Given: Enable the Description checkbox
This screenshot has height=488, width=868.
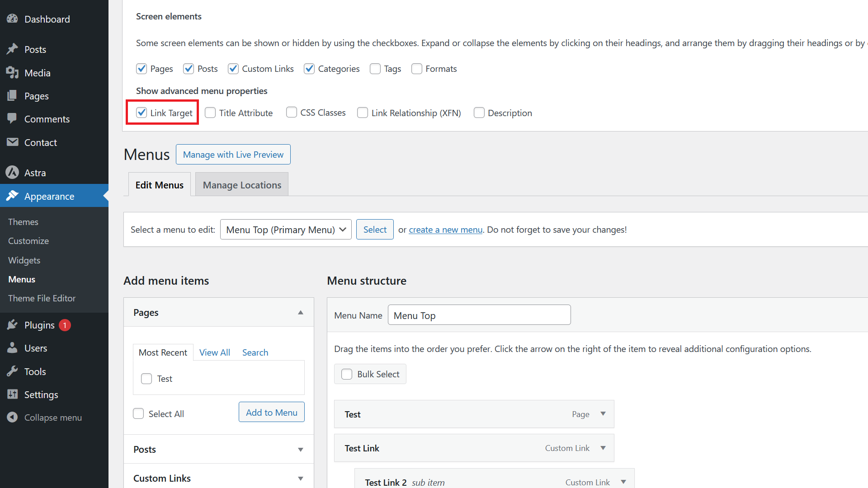Looking at the screenshot, I should point(479,113).
